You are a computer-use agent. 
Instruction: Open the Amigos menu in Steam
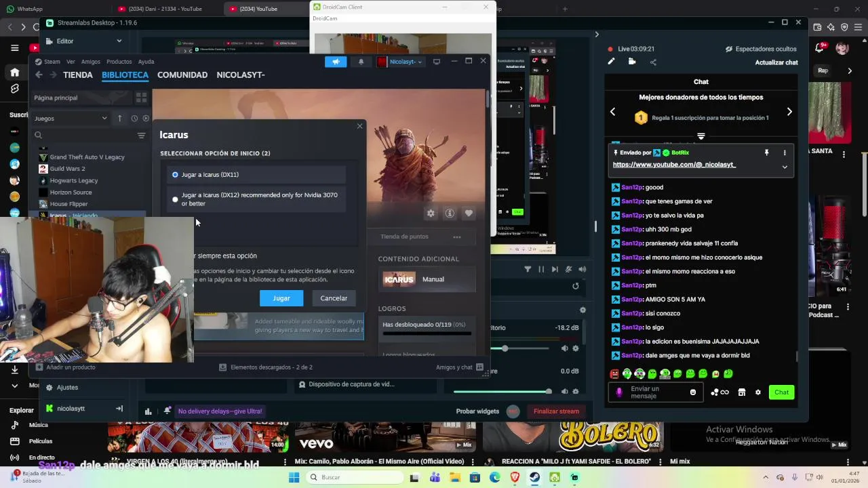(x=90, y=62)
